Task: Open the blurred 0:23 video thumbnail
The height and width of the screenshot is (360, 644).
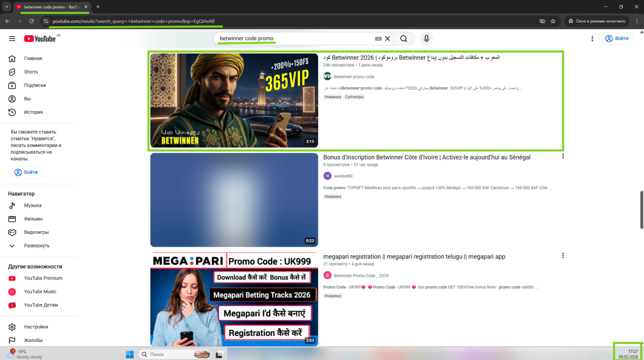Action: [234, 200]
